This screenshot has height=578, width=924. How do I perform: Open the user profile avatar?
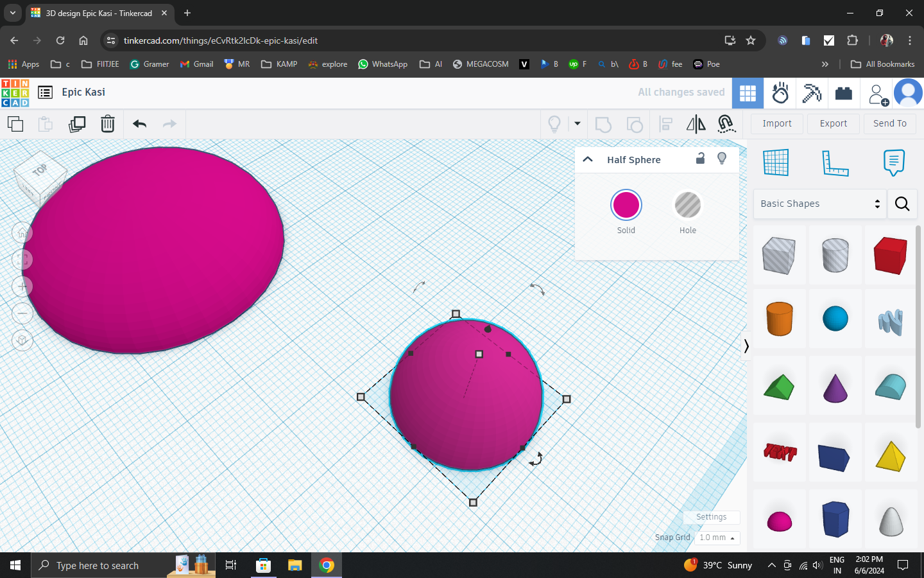coord(908,93)
